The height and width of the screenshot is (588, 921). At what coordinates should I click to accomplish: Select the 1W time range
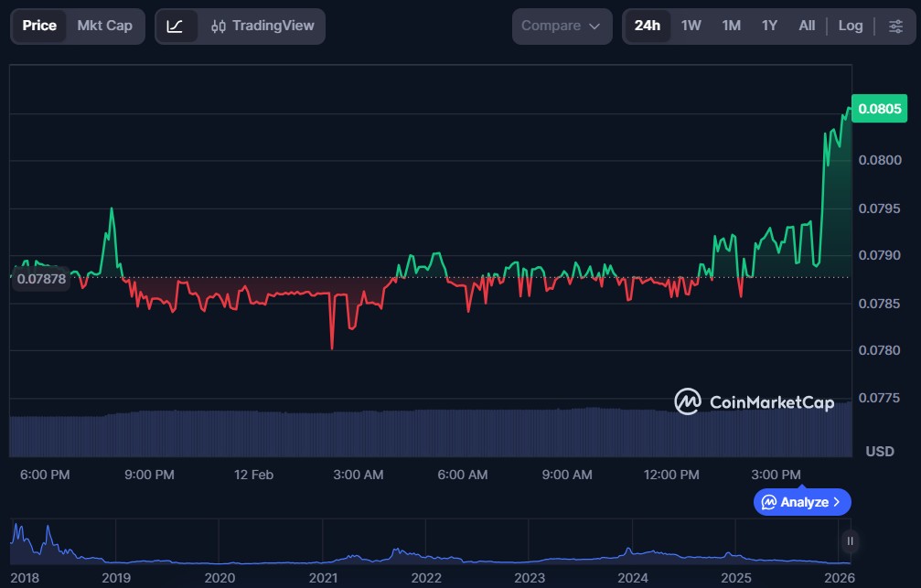click(x=691, y=26)
